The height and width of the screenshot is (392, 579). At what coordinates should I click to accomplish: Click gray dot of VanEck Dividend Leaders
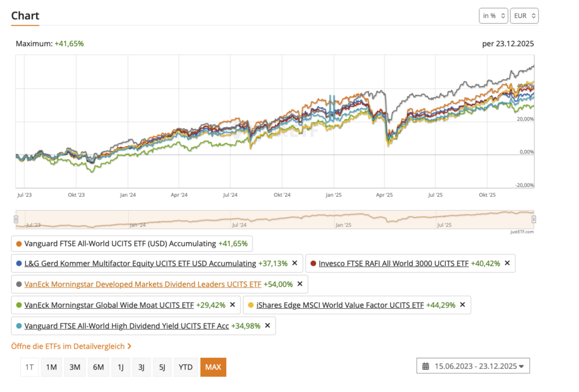coord(19,284)
